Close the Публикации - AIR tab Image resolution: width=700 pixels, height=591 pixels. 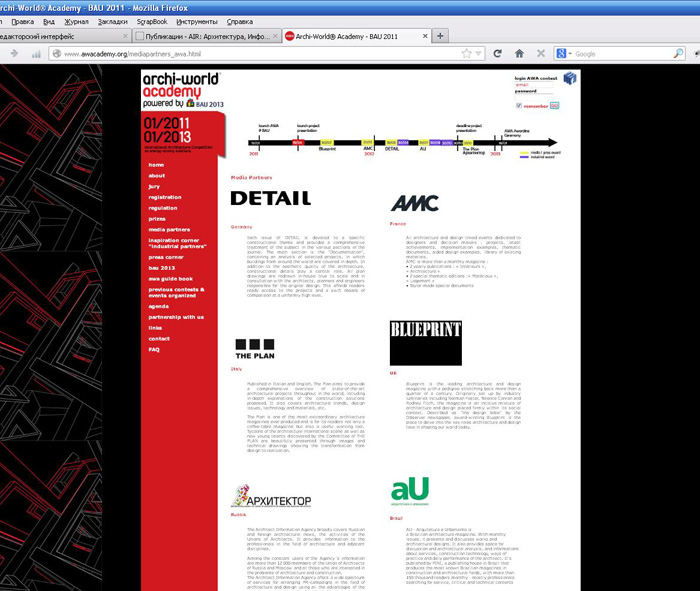tap(275, 36)
